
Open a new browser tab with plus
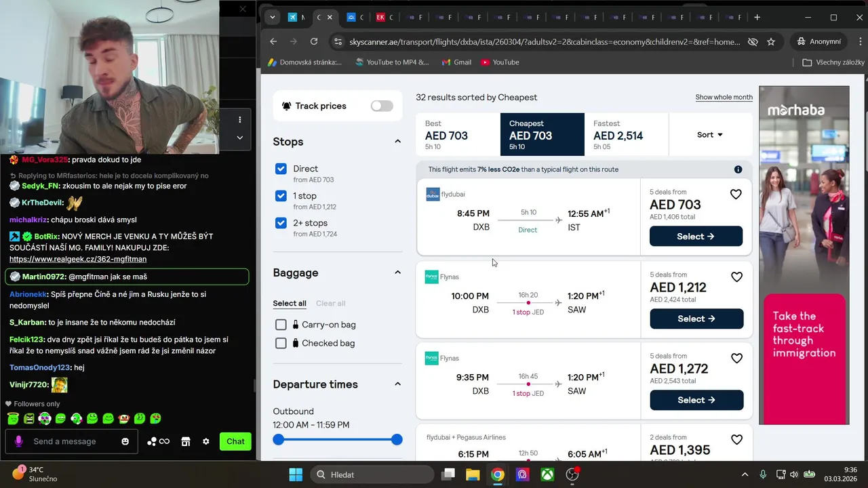click(757, 17)
